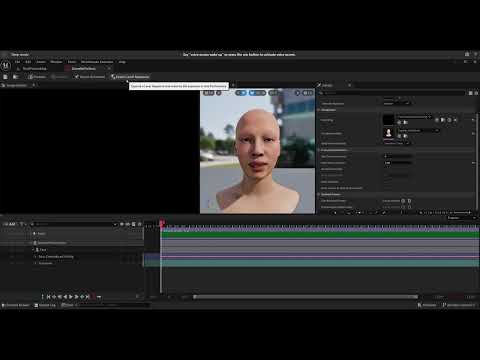
Task: Click the MetaHuman identity thumbnail in Details
Action: [x=388, y=133]
